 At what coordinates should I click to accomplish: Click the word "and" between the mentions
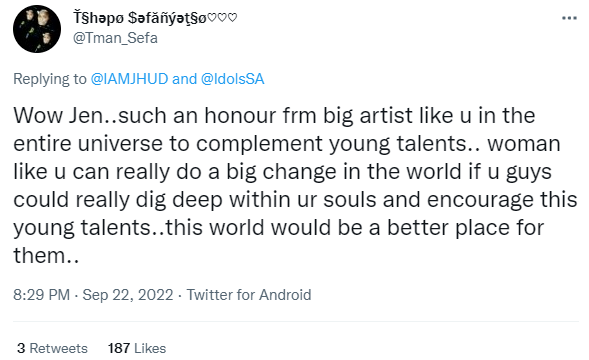pyautogui.click(x=184, y=79)
